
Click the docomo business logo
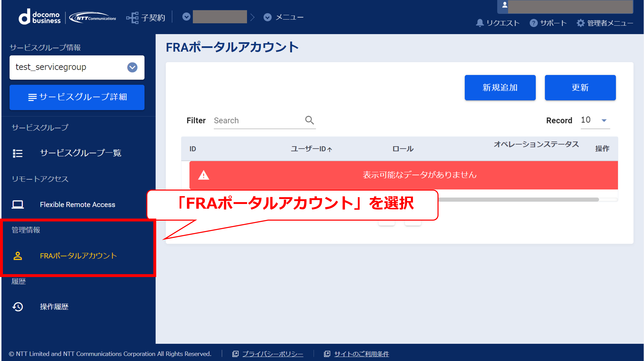[40, 17]
